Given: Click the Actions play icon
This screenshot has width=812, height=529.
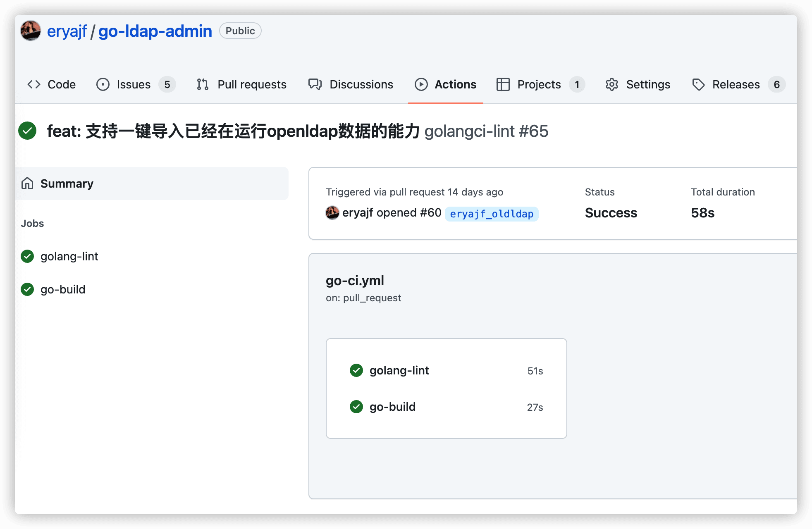Looking at the screenshot, I should [421, 84].
